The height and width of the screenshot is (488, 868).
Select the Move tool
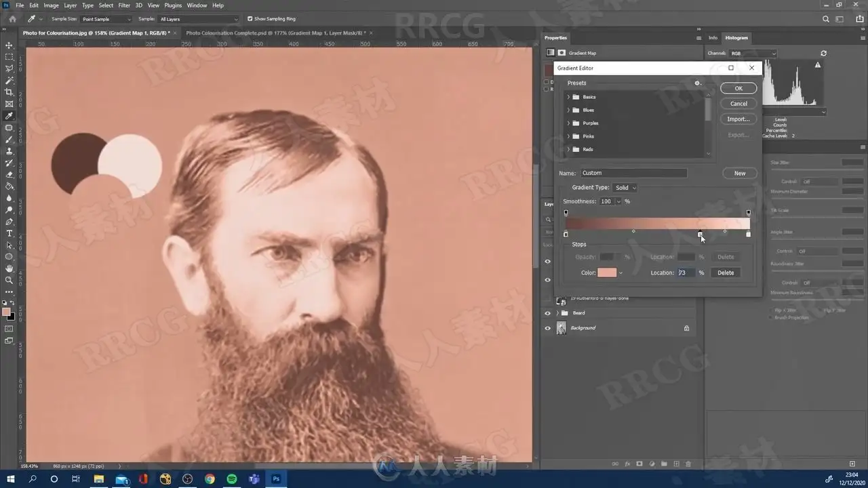pos(9,45)
